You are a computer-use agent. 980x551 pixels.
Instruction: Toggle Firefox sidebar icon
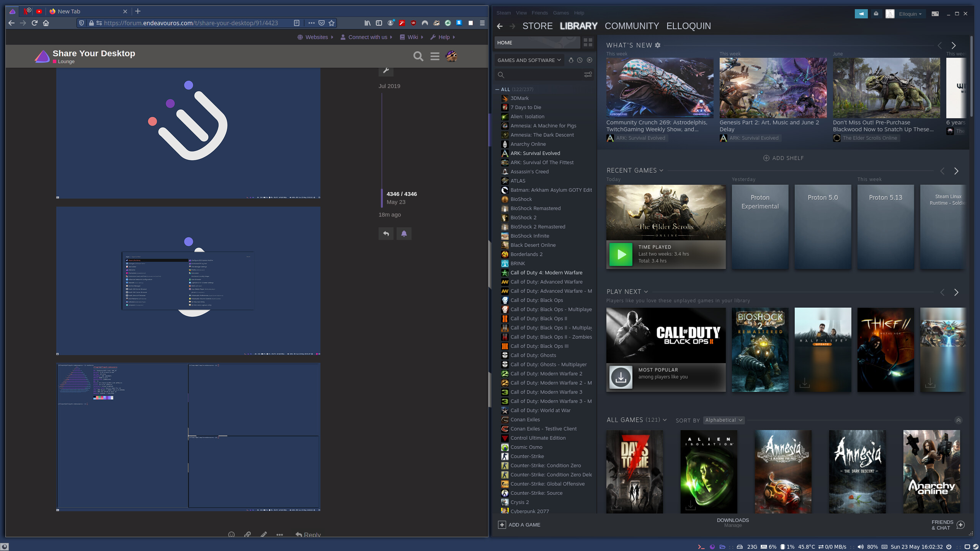[x=379, y=23]
